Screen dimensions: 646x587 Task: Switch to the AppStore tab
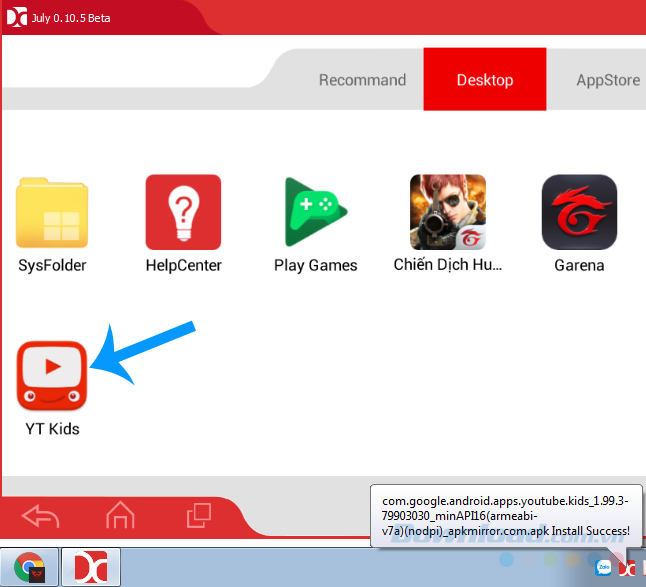pyautogui.click(x=608, y=80)
